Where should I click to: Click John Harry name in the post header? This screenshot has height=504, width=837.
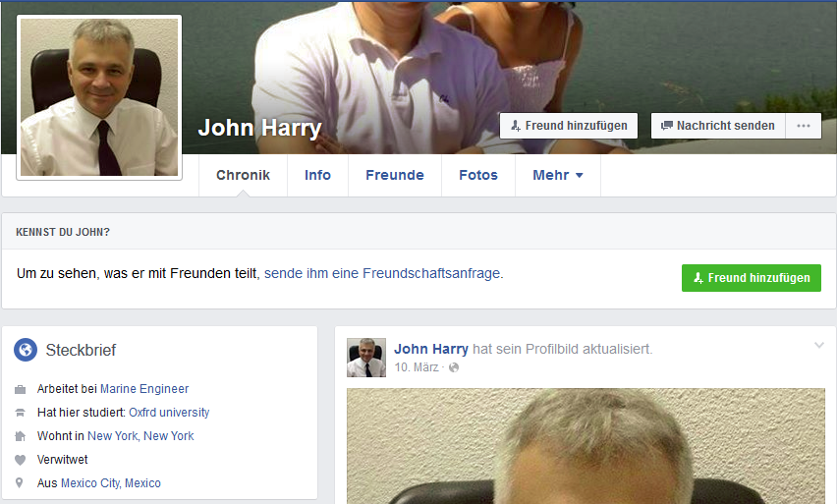[x=430, y=349]
